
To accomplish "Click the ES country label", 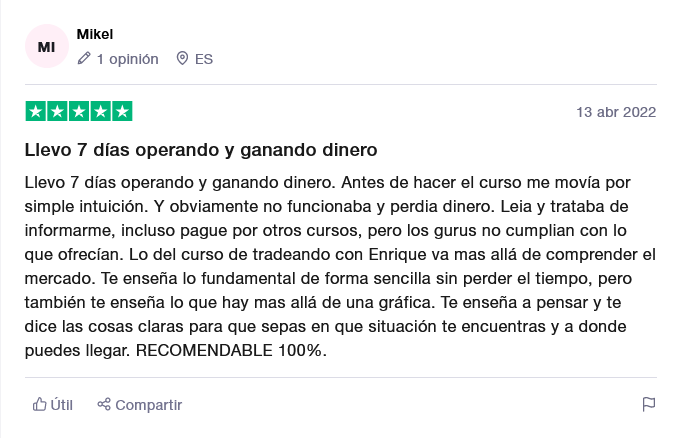I will coord(204,59).
